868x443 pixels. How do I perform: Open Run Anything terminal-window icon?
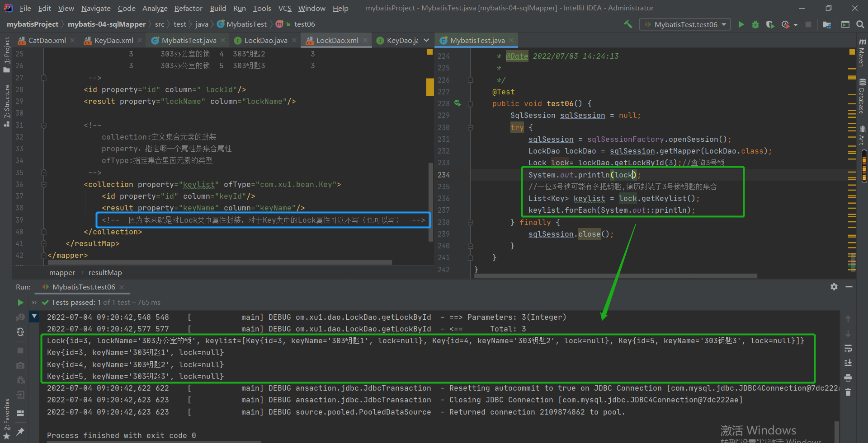845,24
